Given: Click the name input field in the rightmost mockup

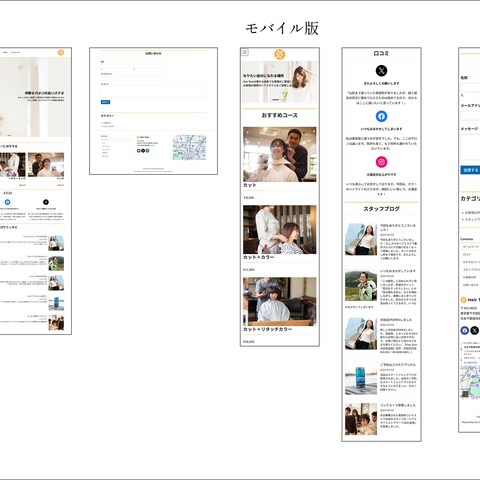Looking at the screenshot, I should [x=470, y=87].
